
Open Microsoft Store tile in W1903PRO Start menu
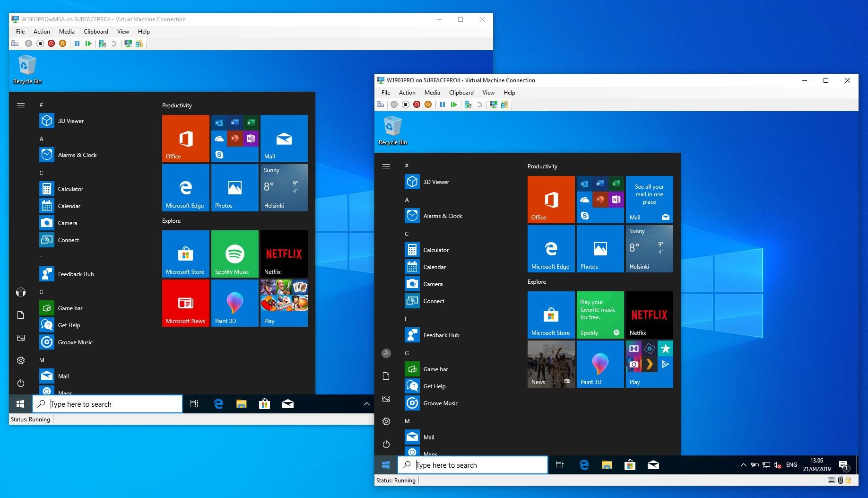551,315
